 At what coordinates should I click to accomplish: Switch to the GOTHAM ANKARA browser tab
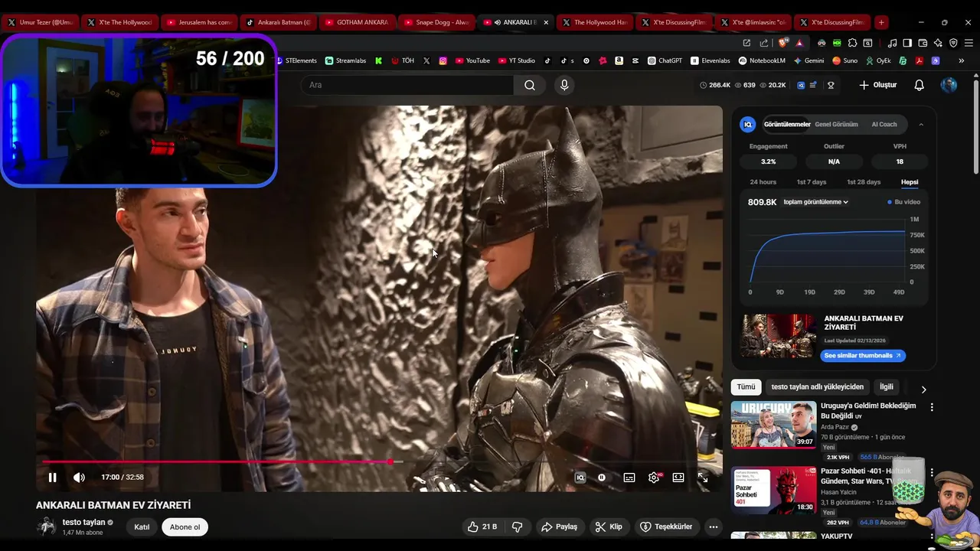tap(357, 22)
